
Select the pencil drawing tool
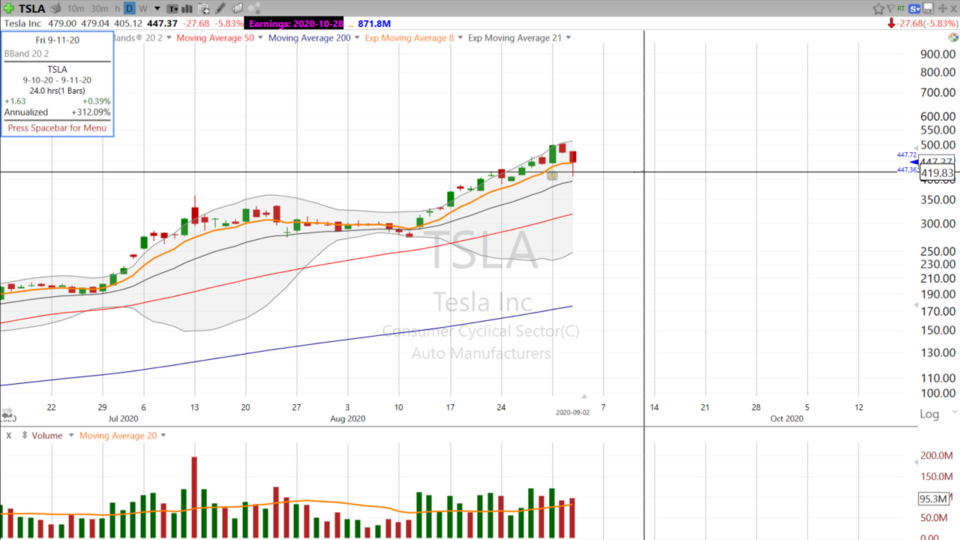[219, 8]
